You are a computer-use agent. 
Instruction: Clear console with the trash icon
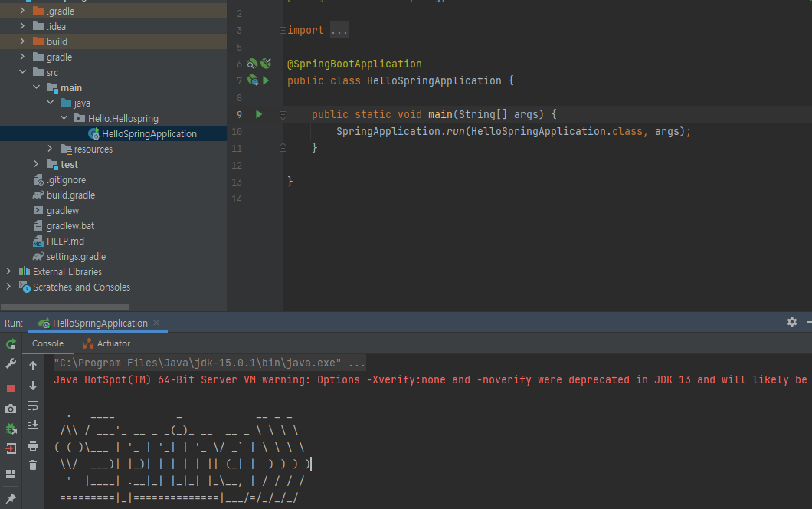pyautogui.click(x=33, y=465)
